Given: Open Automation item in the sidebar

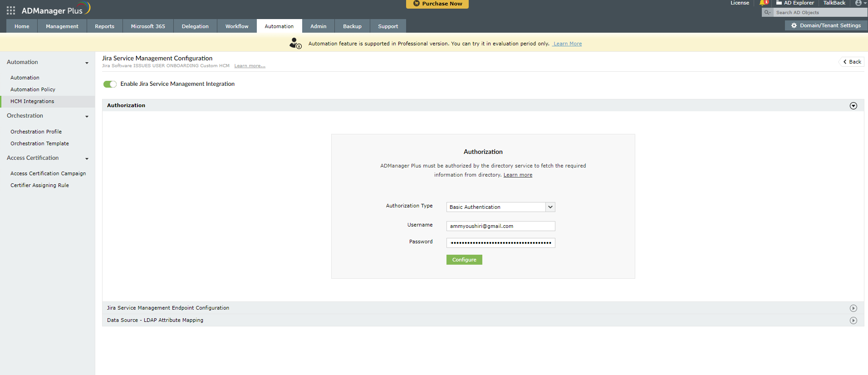Looking at the screenshot, I should [25, 78].
